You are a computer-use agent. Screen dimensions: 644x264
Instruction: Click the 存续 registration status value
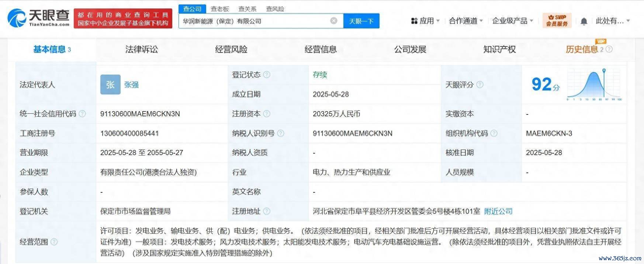pyautogui.click(x=320, y=75)
